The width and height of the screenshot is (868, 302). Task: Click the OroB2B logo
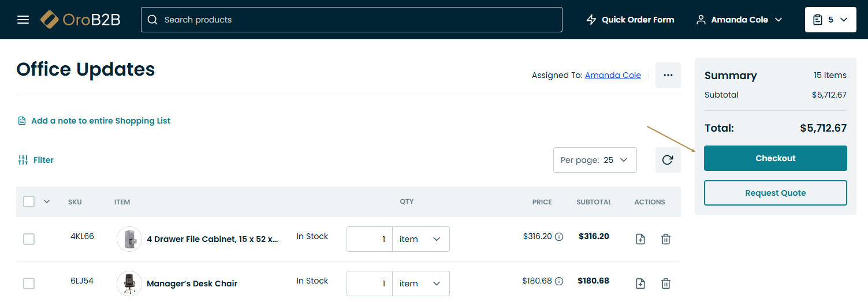tap(81, 20)
